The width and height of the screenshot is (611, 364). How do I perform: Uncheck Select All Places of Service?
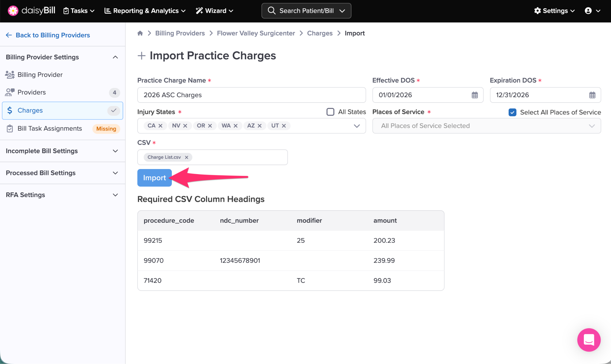click(x=512, y=112)
